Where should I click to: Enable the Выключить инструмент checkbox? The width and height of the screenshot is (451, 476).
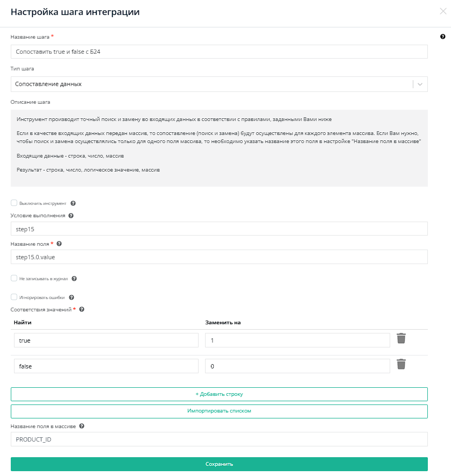pyautogui.click(x=13, y=203)
